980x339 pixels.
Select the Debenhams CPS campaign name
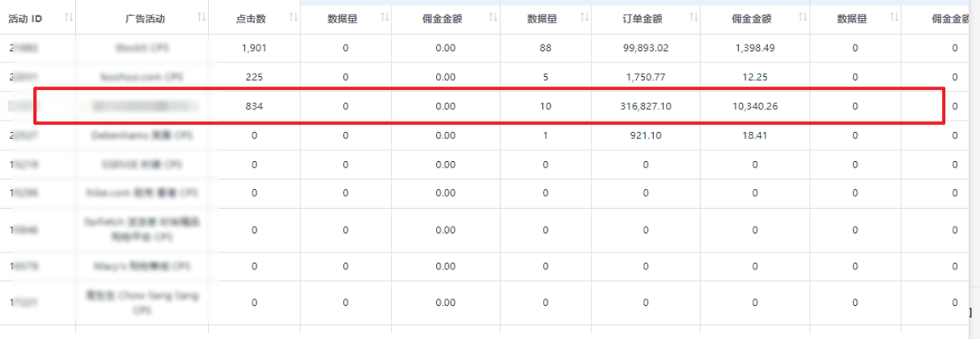141,136
